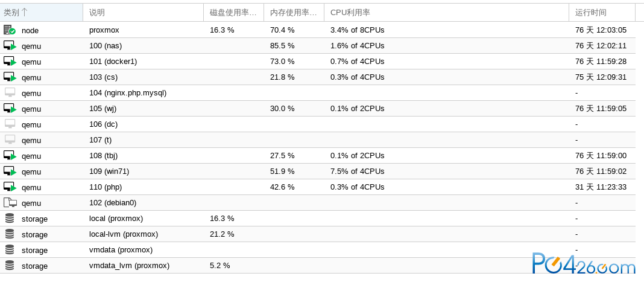Viewport: 644px width, 282px height.
Task: Click the 磁盘使用率 column header
Action: point(234,12)
